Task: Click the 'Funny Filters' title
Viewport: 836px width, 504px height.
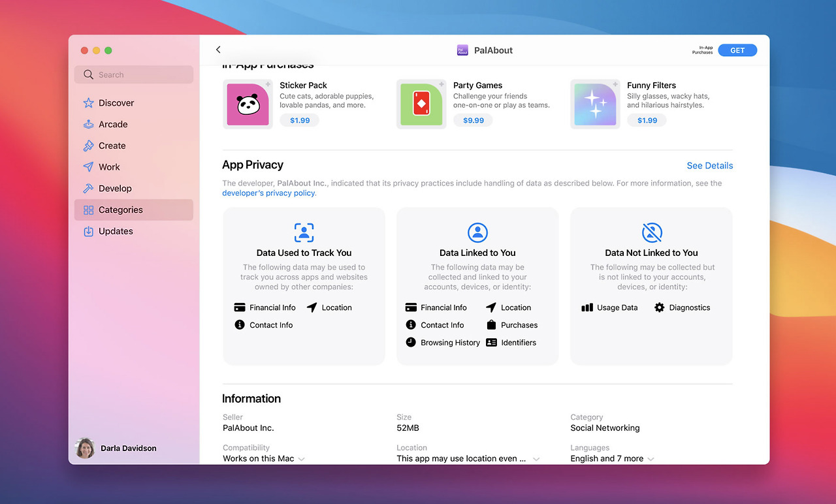Action: [652, 86]
